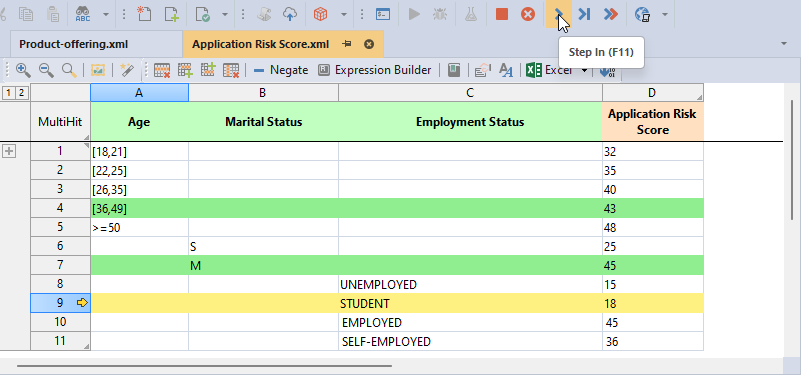Click the Negate button

(x=281, y=70)
